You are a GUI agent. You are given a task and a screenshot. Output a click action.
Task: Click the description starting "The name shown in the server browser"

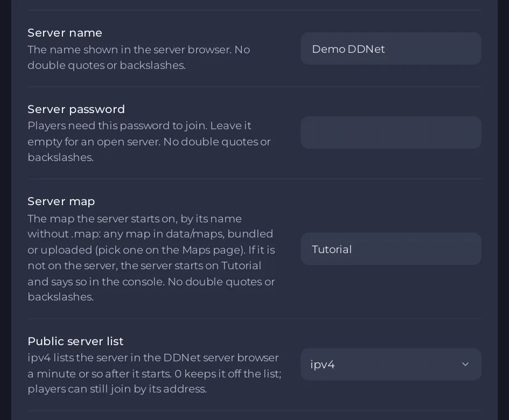tap(139, 58)
